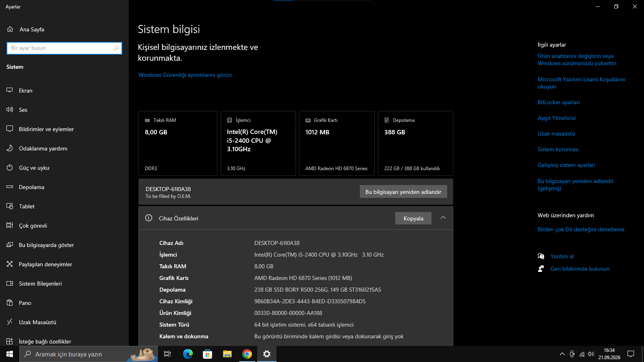The image size is (644, 362).
Task: Click the Yardım al chat icon
Action: point(541,256)
